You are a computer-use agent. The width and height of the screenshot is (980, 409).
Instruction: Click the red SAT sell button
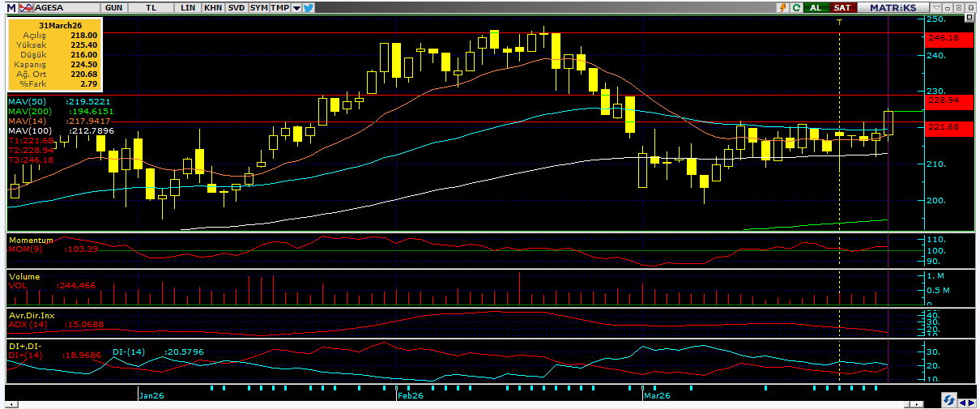click(x=842, y=7)
